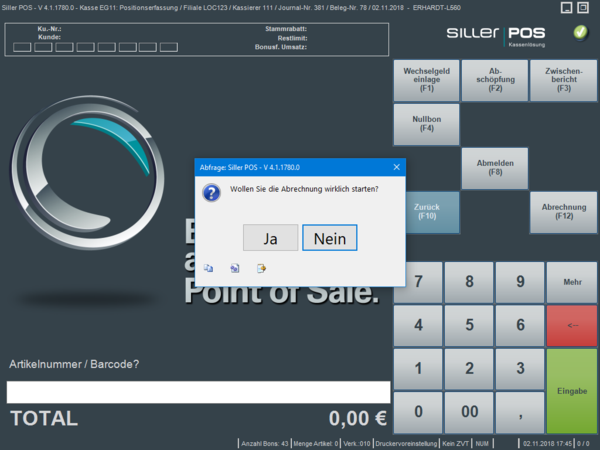This screenshot has width=600, height=450.
Task: Decline the Abrechnung by clicking Nein
Action: point(329,238)
